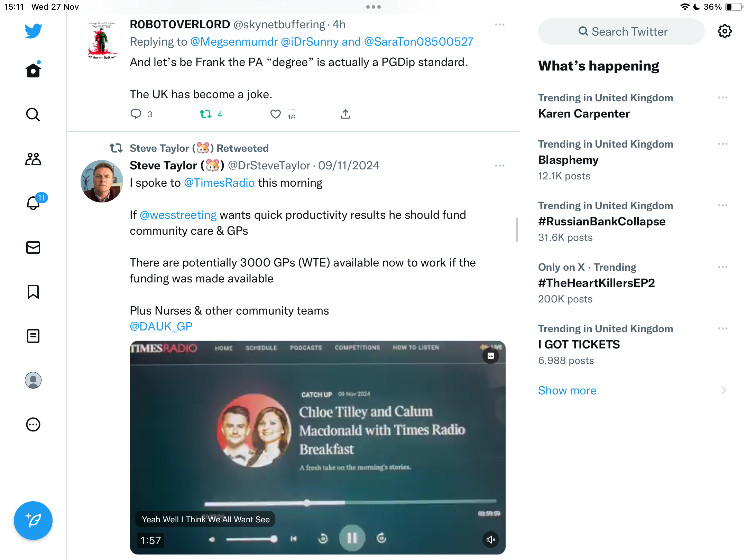Open the Twitter bird logo home

coord(33,31)
